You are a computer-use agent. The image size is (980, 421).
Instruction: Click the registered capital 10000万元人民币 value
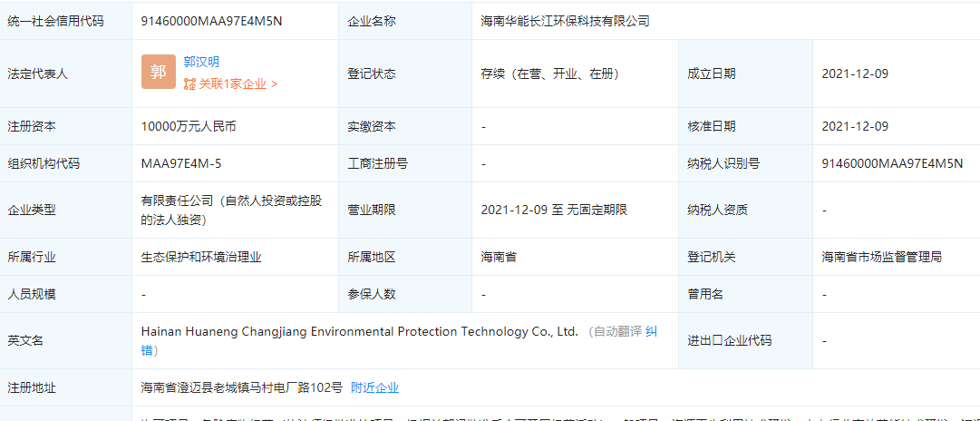pyautogui.click(x=189, y=127)
